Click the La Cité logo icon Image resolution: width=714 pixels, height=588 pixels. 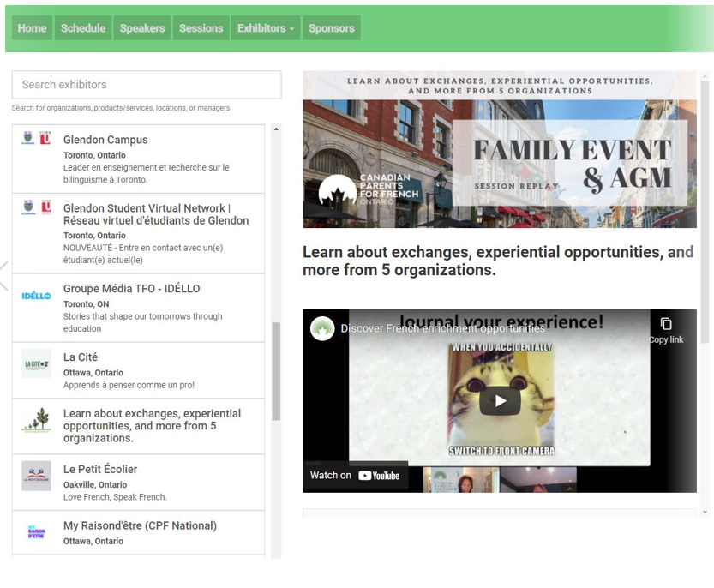pyautogui.click(x=36, y=363)
